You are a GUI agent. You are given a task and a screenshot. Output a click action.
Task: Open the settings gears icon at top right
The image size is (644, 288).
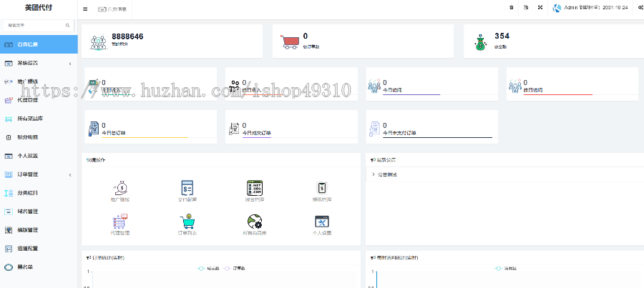click(x=640, y=7)
